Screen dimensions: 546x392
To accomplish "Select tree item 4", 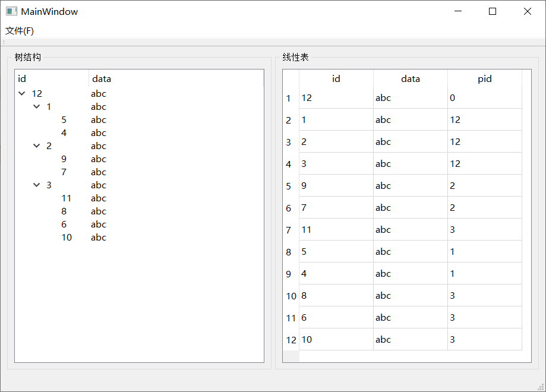I will point(64,132).
